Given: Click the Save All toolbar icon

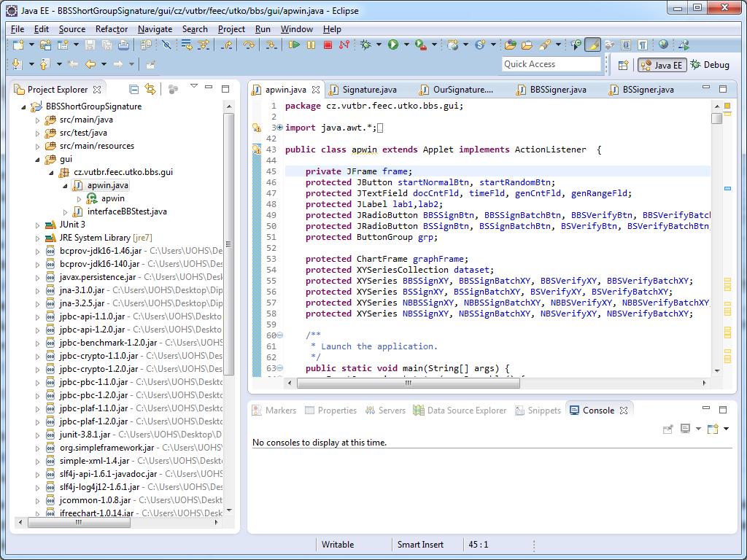Looking at the screenshot, I should [107, 45].
